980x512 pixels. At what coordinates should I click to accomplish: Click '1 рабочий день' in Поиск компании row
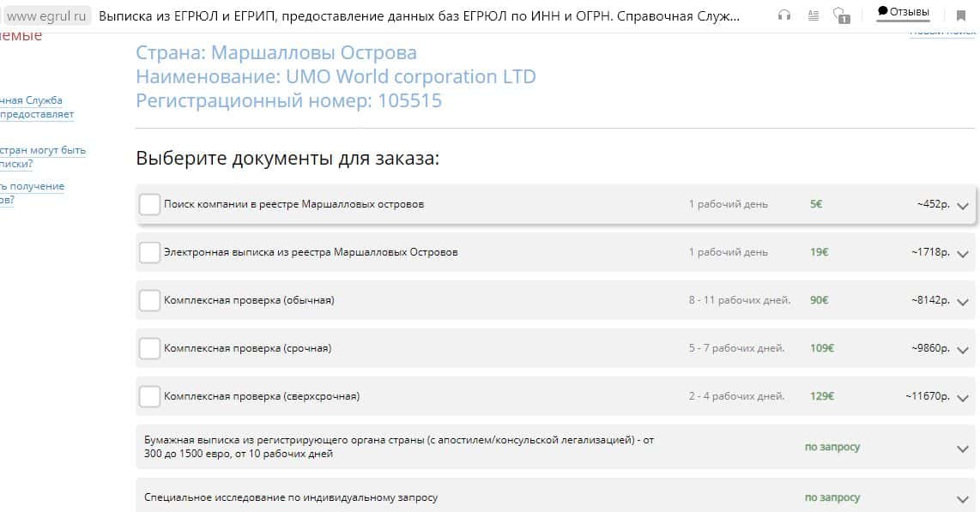tap(728, 204)
